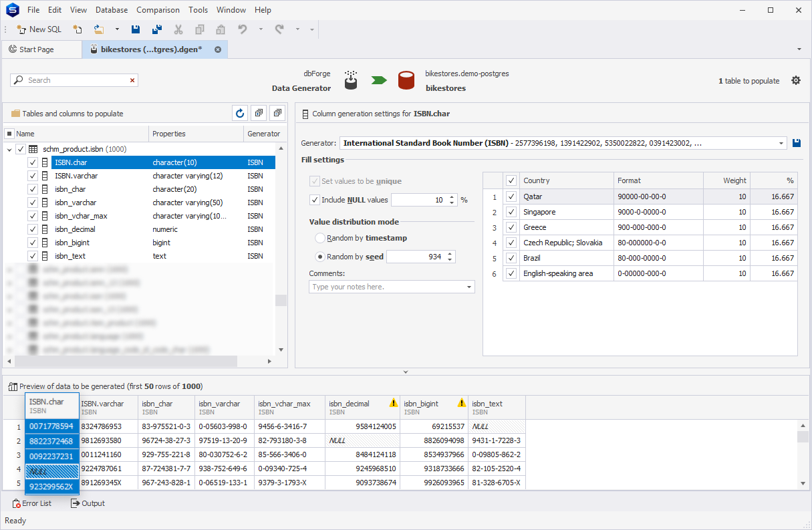
Task: Open the Comparison menu
Action: 158,10
